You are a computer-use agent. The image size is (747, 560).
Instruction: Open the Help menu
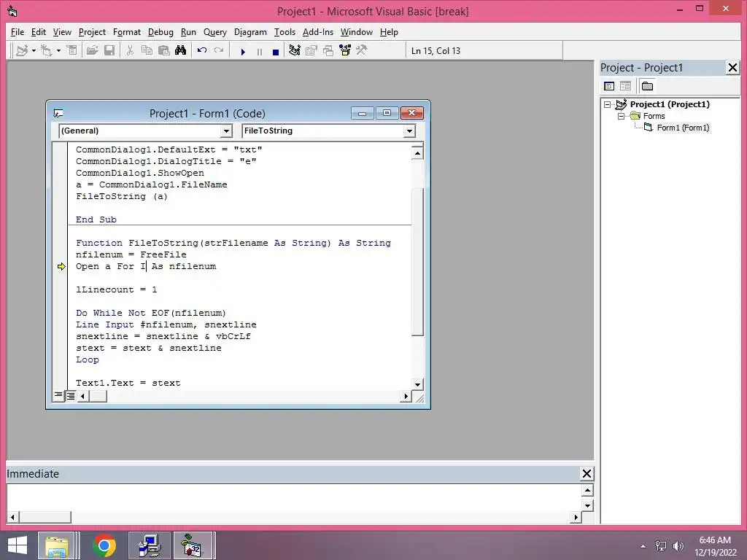tap(389, 32)
